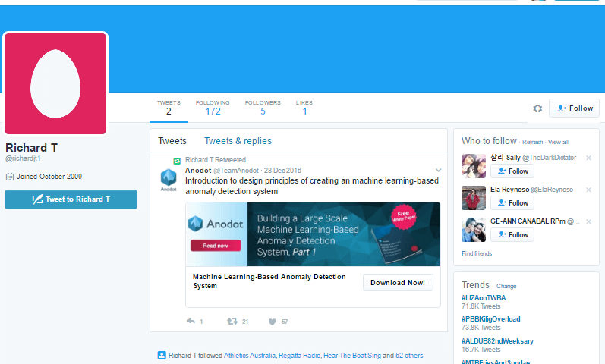Image resolution: width=605 pixels, height=364 pixels.
Task: Click Machine Learning-Based Anomaly Detection System card title
Action: [x=269, y=281]
